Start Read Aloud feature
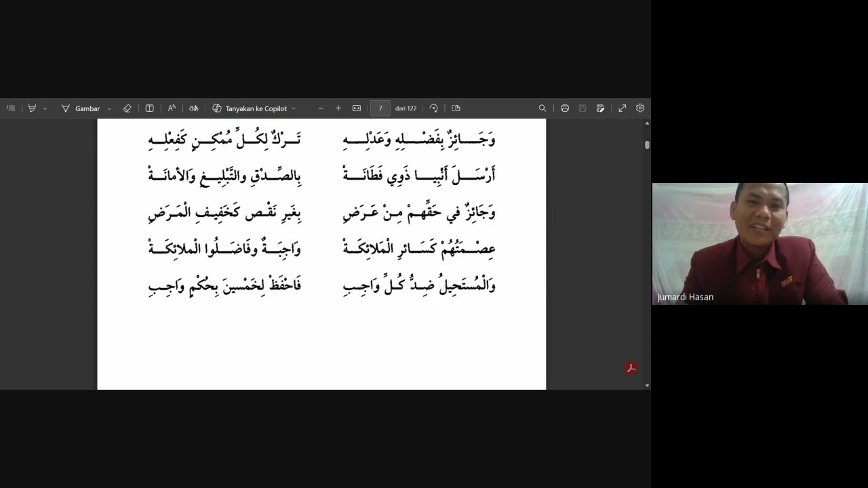This screenshot has width=868, height=488. point(172,108)
